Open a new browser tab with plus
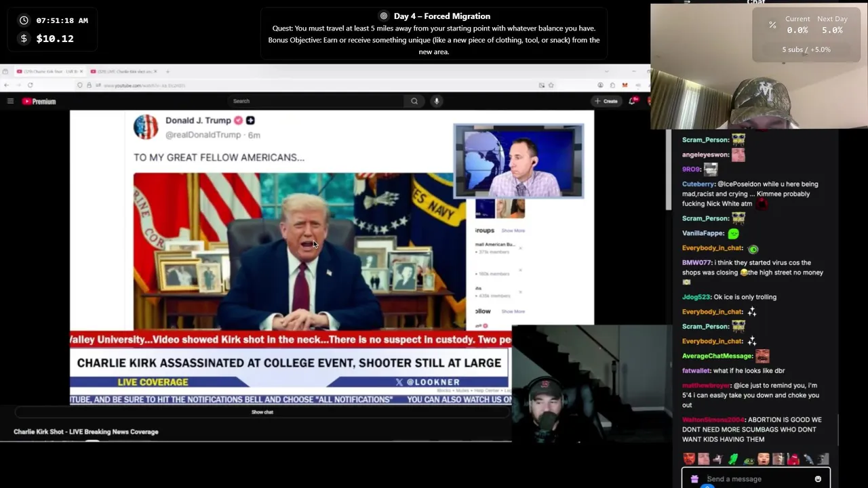 [x=167, y=71]
